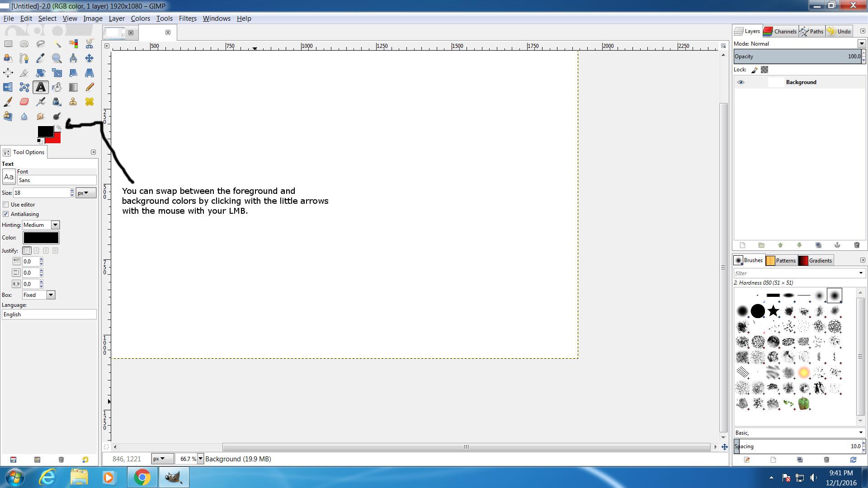
Task: Uncheck the Antialiasing option
Action: click(x=6, y=214)
